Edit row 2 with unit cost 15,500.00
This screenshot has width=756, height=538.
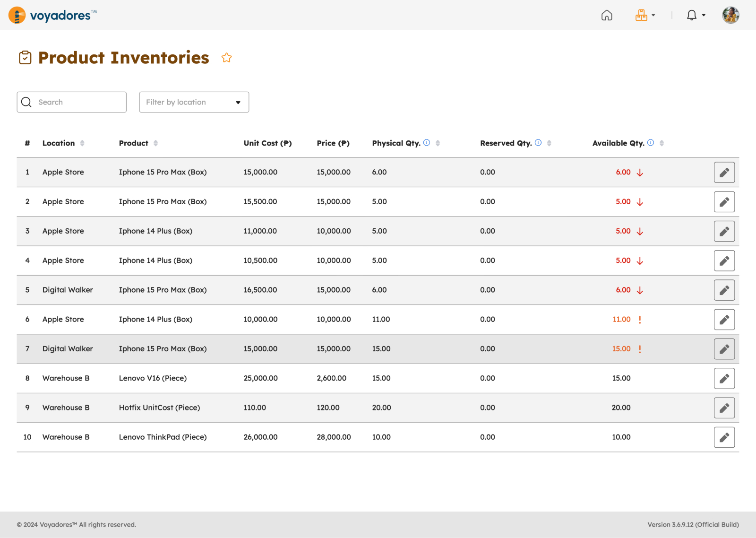(x=724, y=202)
